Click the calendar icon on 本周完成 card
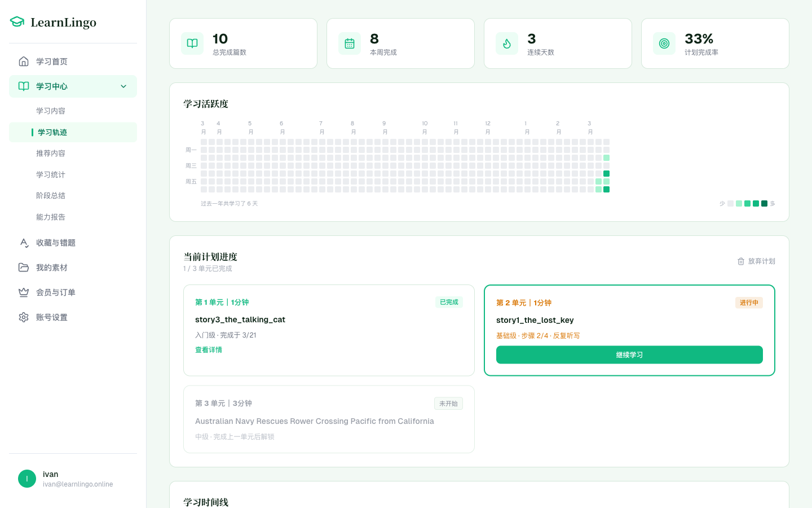The width and height of the screenshot is (812, 508). tap(350, 43)
